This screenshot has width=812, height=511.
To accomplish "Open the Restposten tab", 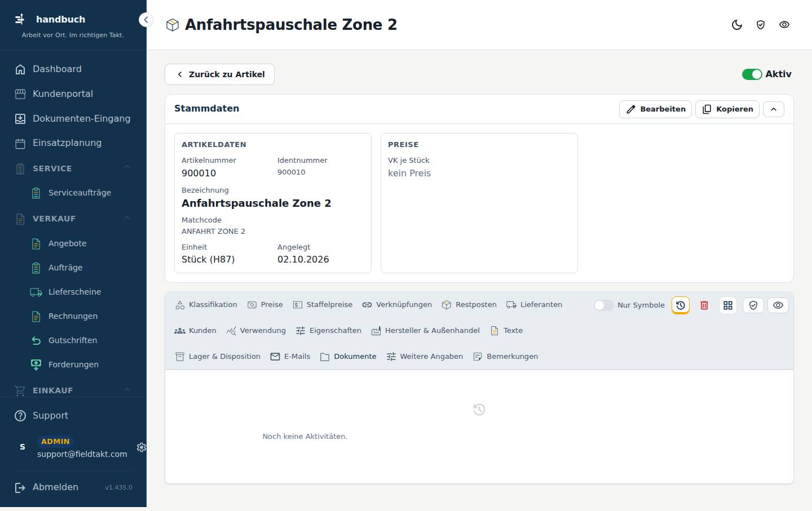I will [x=469, y=305].
